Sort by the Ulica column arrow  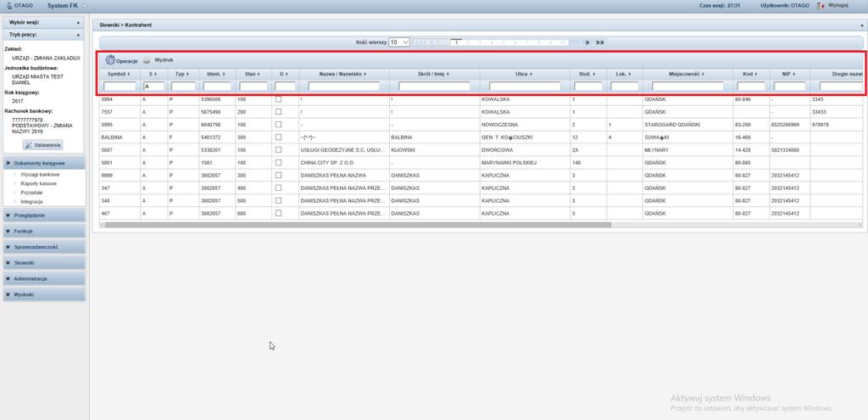[x=531, y=74]
